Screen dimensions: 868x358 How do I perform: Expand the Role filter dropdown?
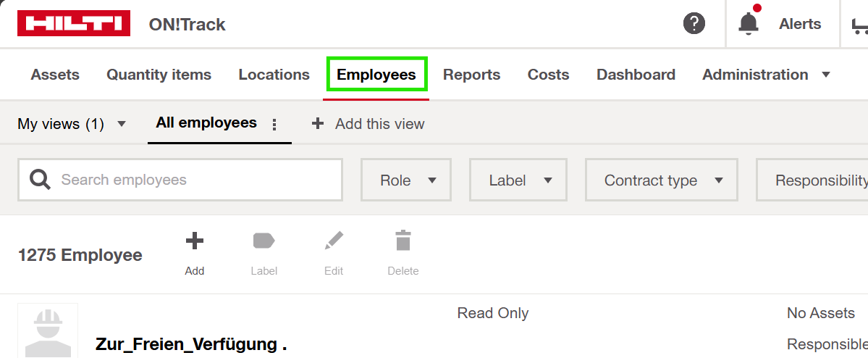[x=406, y=180]
